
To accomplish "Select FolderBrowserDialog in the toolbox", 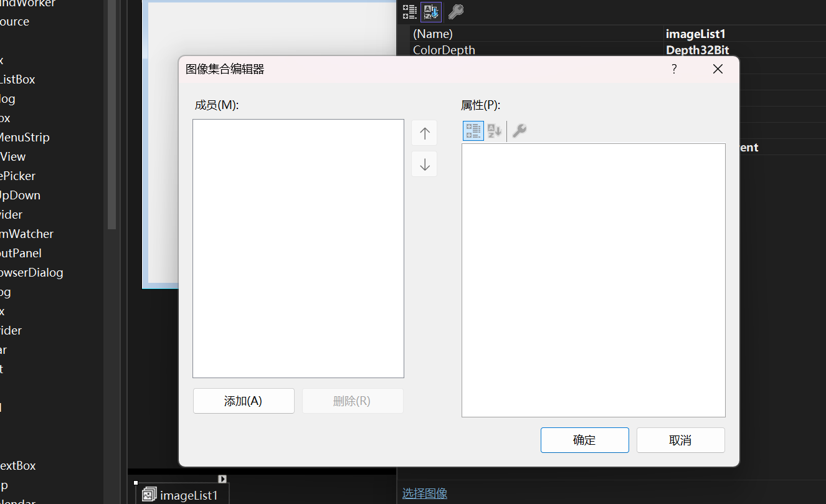I will [32, 272].
